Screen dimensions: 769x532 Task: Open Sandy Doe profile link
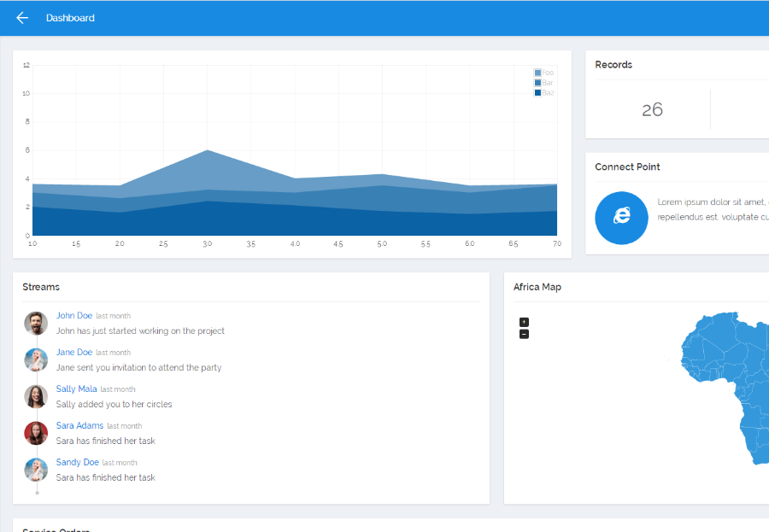[x=78, y=462]
